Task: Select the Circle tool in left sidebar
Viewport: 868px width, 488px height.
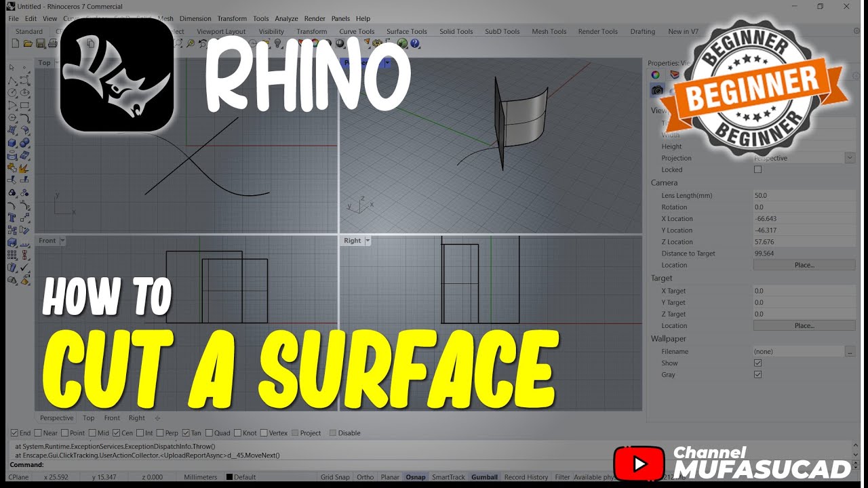Action: pyautogui.click(x=12, y=92)
